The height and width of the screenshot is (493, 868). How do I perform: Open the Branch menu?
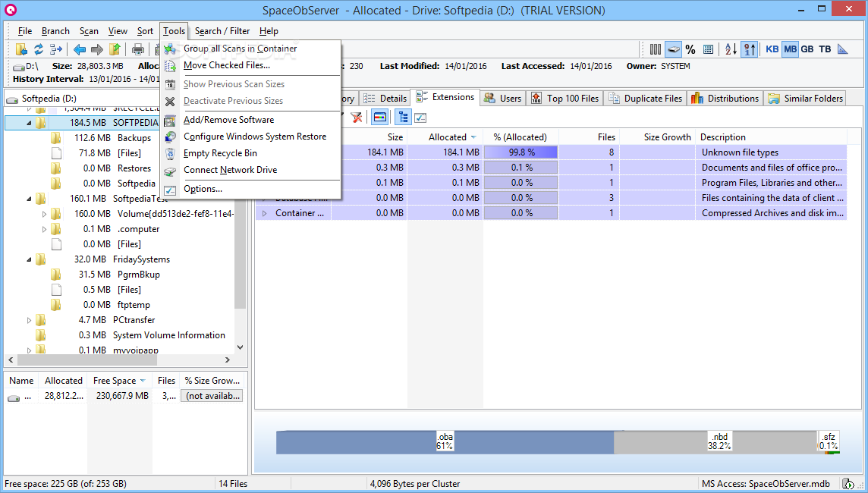tap(55, 31)
